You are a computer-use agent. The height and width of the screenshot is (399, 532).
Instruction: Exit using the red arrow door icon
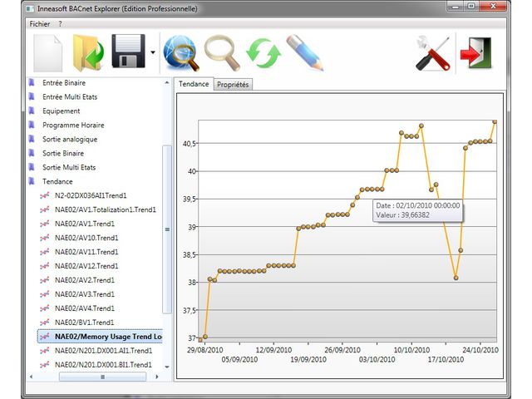475,53
